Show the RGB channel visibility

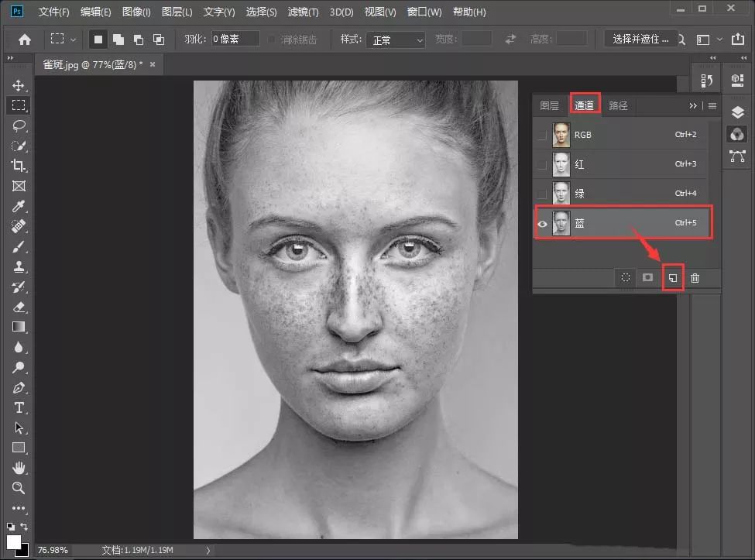[x=542, y=135]
